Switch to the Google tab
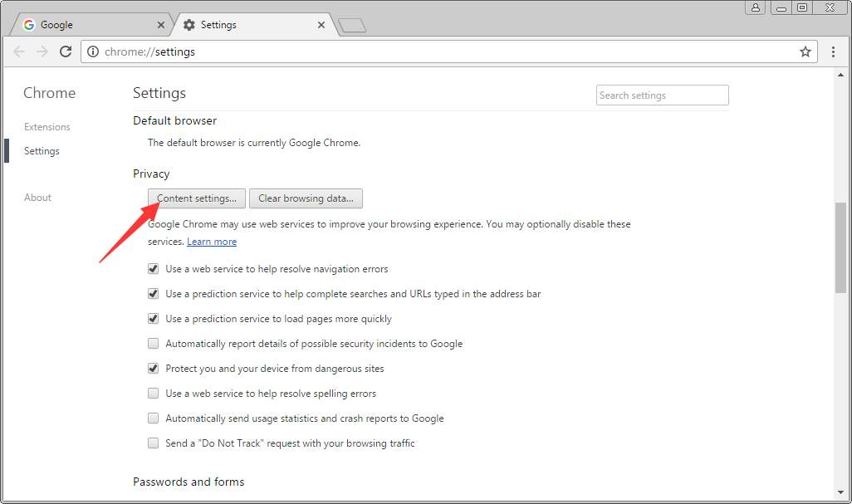The width and height of the screenshot is (852, 504). (x=92, y=25)
